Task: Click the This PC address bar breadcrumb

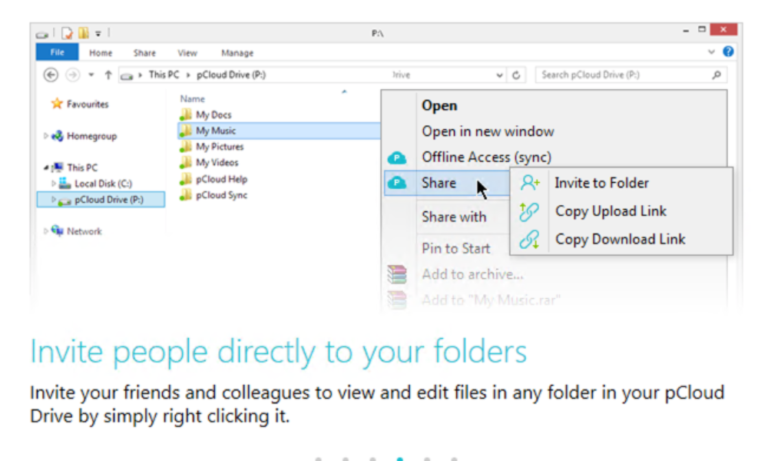Action: click(x=164, y=75)
